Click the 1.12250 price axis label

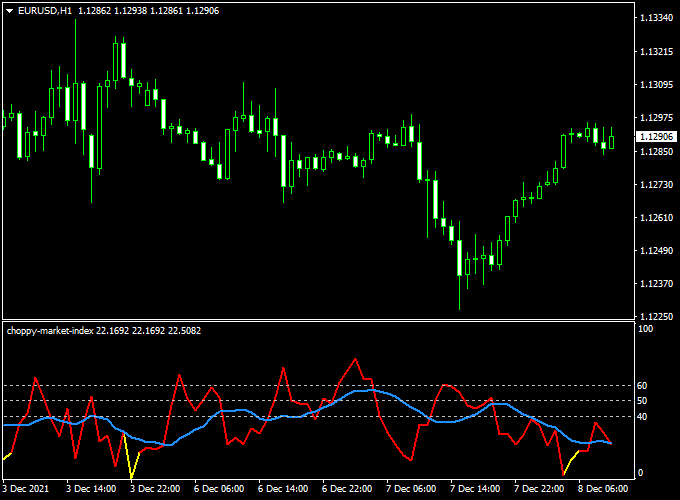[x=657, y=317]
